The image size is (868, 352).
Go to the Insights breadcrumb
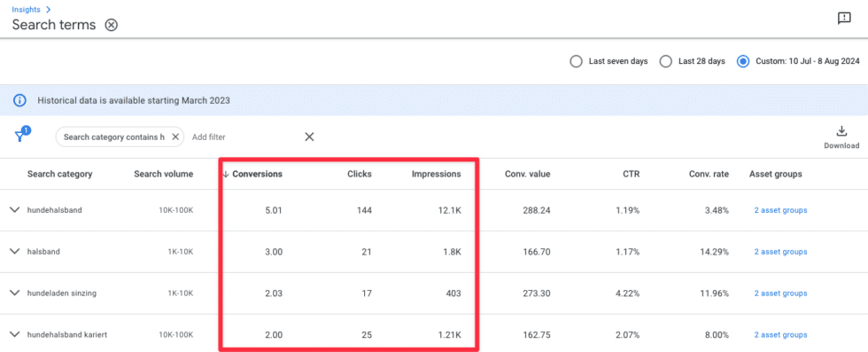[26, 10]
